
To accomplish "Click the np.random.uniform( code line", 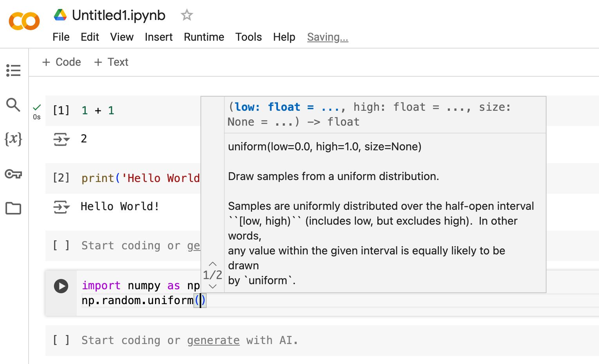I will click(x=144, y=300).
